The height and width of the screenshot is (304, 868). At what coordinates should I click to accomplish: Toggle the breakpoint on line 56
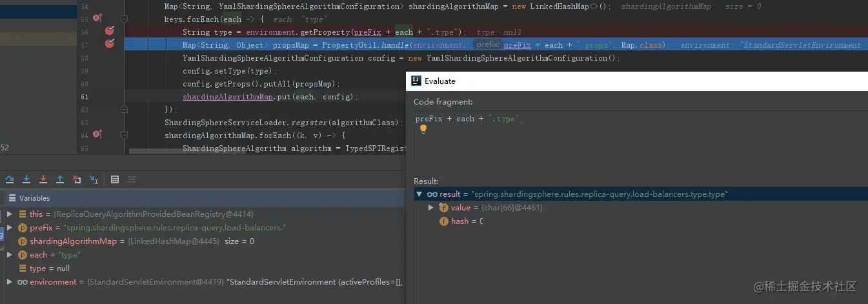pyautogui.click(x=110, y=31)
